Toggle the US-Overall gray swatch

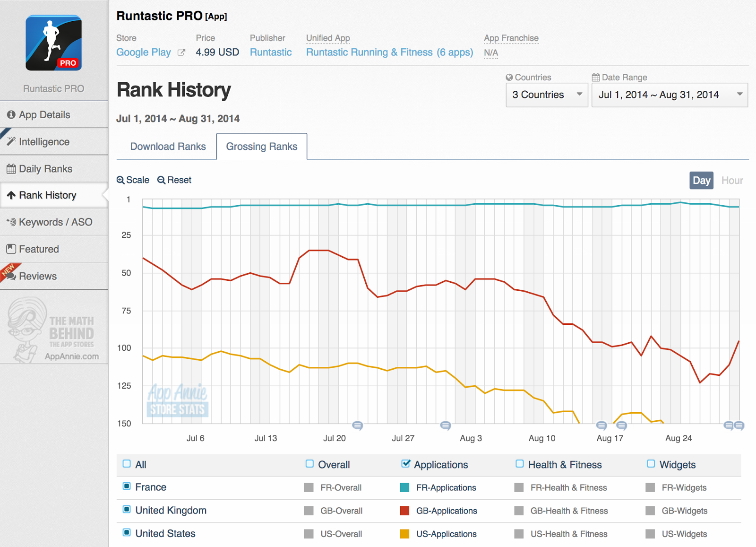pyautogui.click(x=309, y=534)
